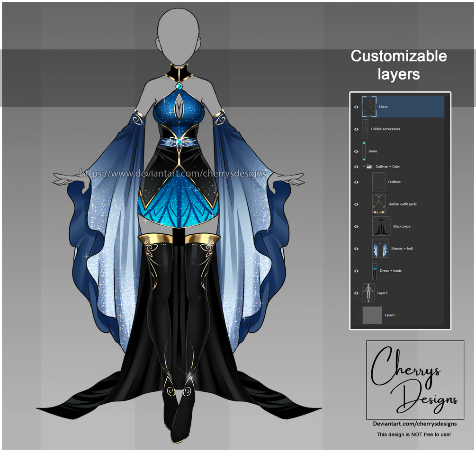Click the Layer1 gray thumbnail
The width and height of the screenshot is (476, 452).
coord(373,315)
